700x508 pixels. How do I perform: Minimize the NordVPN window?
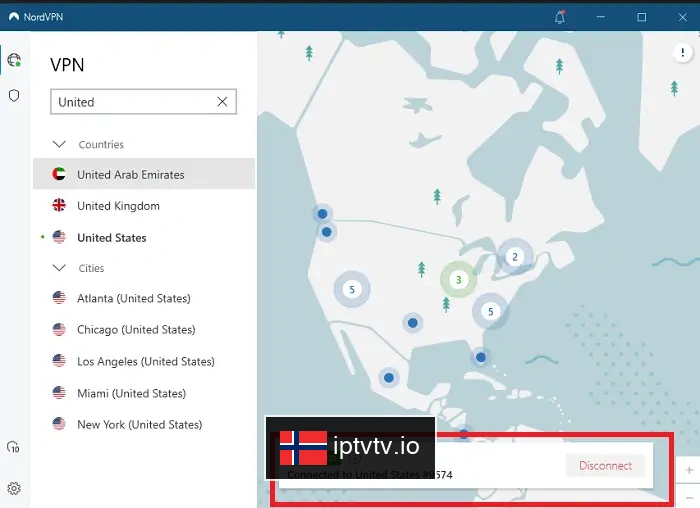pos(601,17)
